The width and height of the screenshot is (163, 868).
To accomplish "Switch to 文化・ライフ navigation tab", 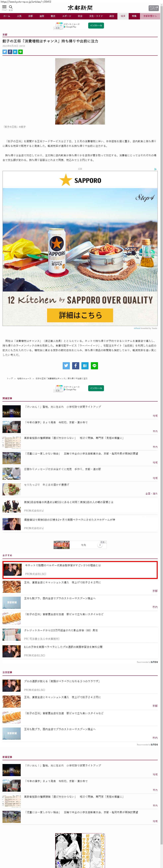I will coord(96,16).
